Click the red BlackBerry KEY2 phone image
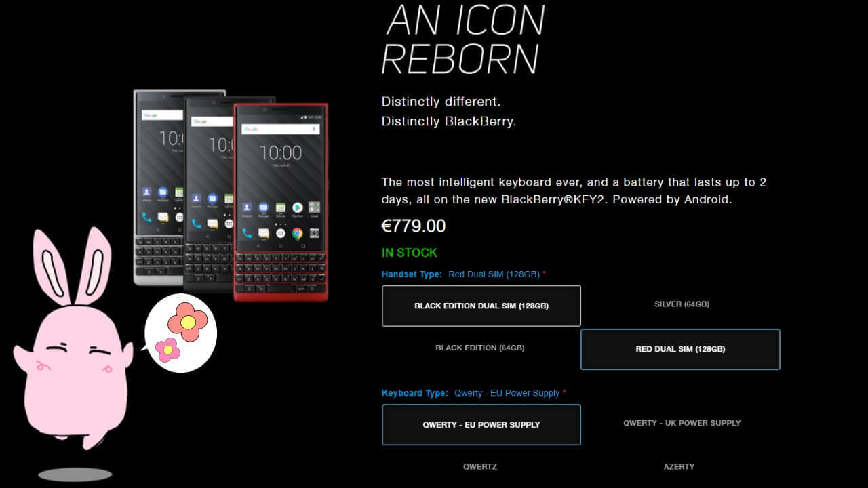 [281, 202]
